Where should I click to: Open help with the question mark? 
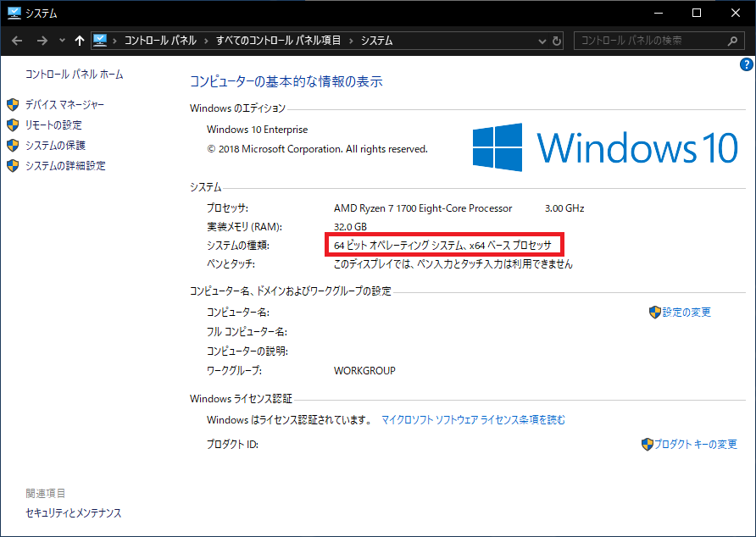tap(747, 64)
